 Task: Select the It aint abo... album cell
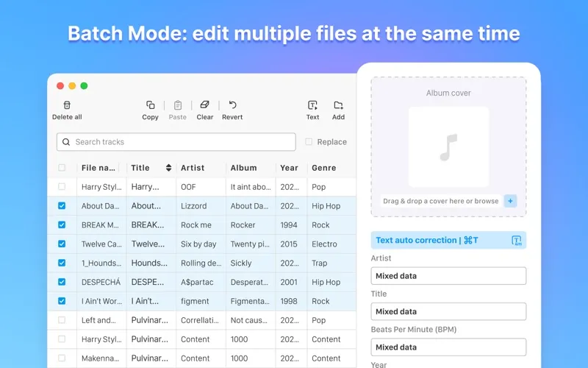(251, 187)
